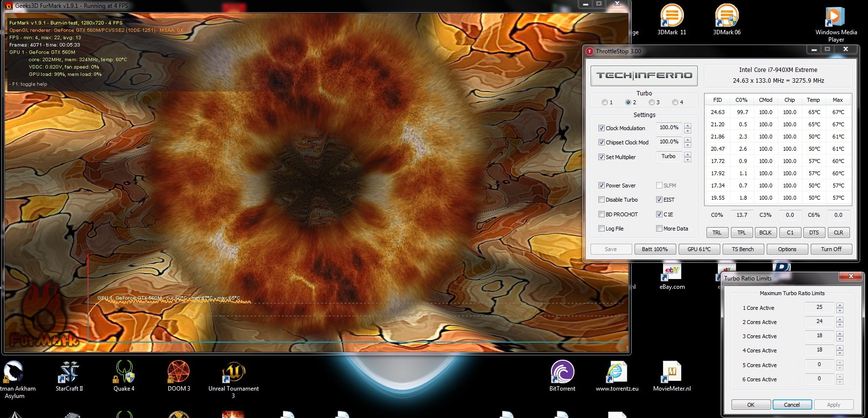Decrease Chipset Clock Mod with down arrow

coord(687,145)
